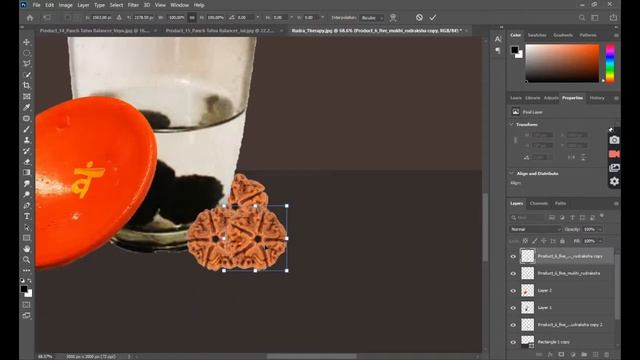Hide the 'rudraksha copy 2' layer
Screen dimensions: 640x360
tap(513, 325)
